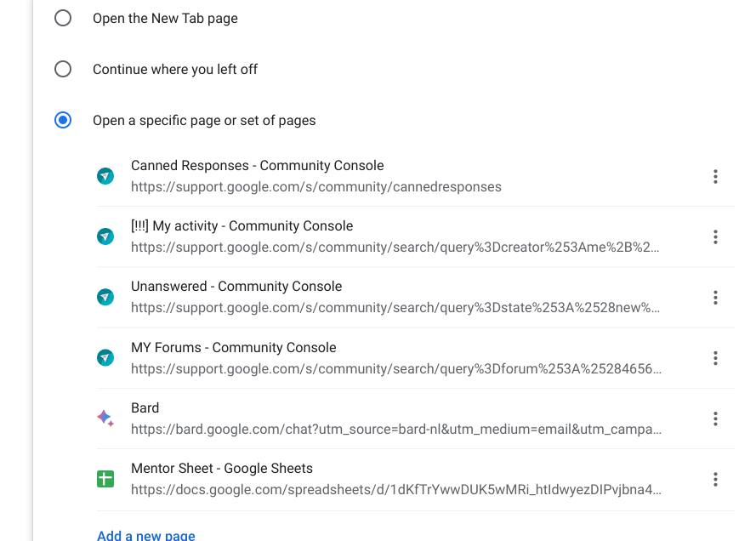
Task: Open more actions menu for Mentor Sheet
Action: pyautogui.click(x=715, y=479)
